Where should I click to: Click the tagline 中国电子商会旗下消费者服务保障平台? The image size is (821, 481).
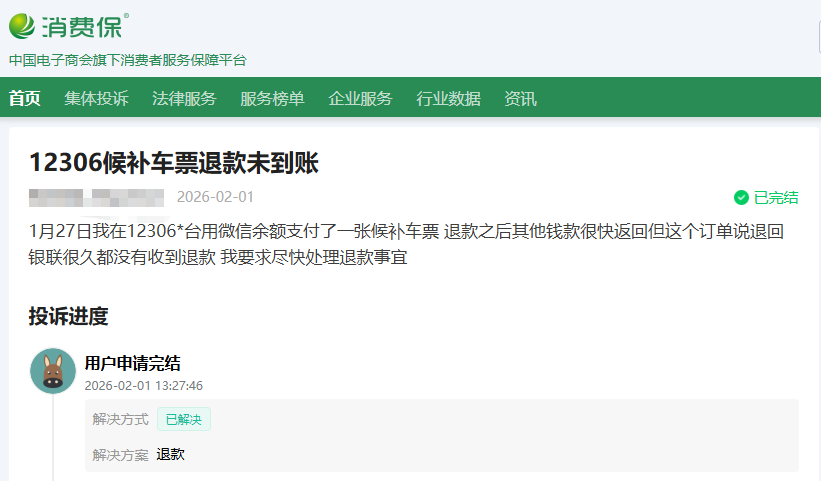point(127,60)
